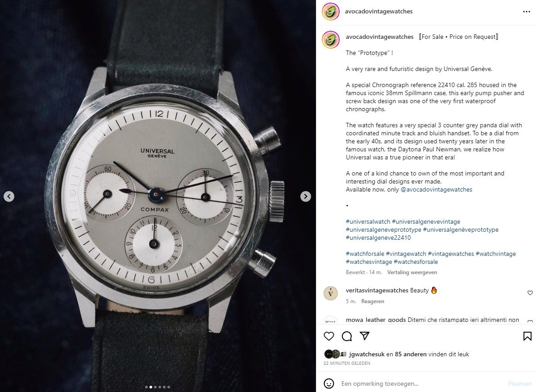
Task: Like veritasvintagewatches comment heart
Action: click(530, 293)
